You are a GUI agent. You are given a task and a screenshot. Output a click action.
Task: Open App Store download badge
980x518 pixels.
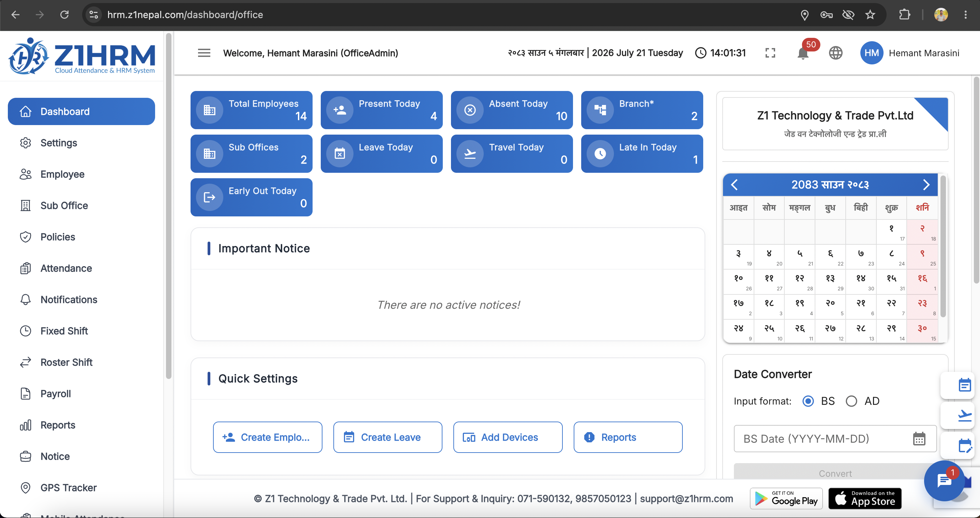(x=865, y=499)
